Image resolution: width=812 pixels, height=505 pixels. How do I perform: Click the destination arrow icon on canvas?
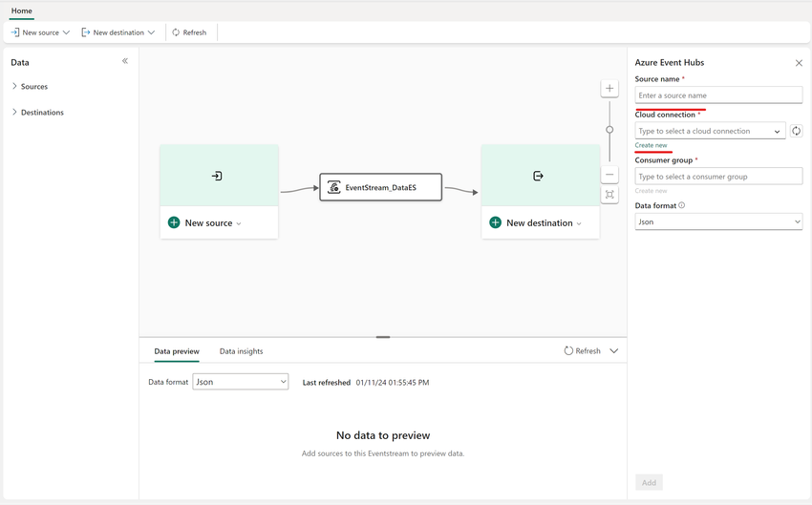538,176
